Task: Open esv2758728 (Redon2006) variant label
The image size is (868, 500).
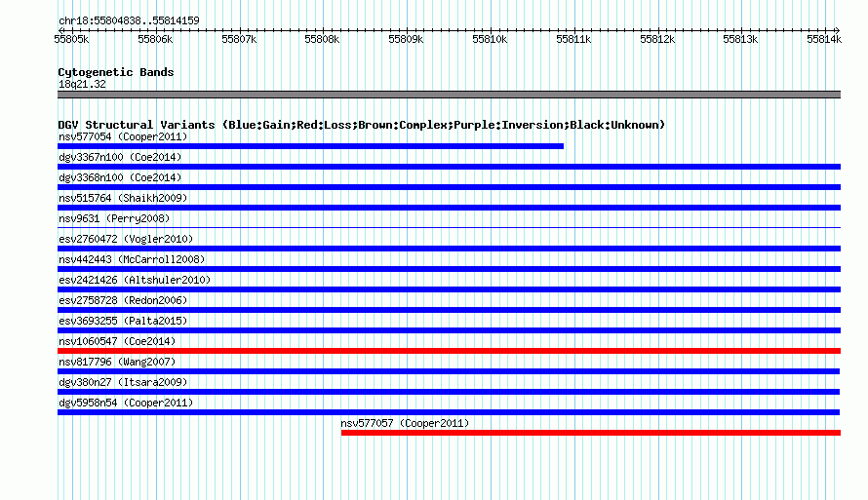Action: coord(123,300)
